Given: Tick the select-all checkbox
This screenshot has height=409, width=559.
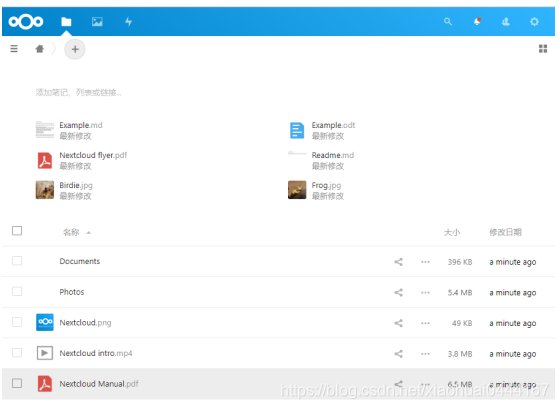Looking at the screenshot, I should (17, 231).
